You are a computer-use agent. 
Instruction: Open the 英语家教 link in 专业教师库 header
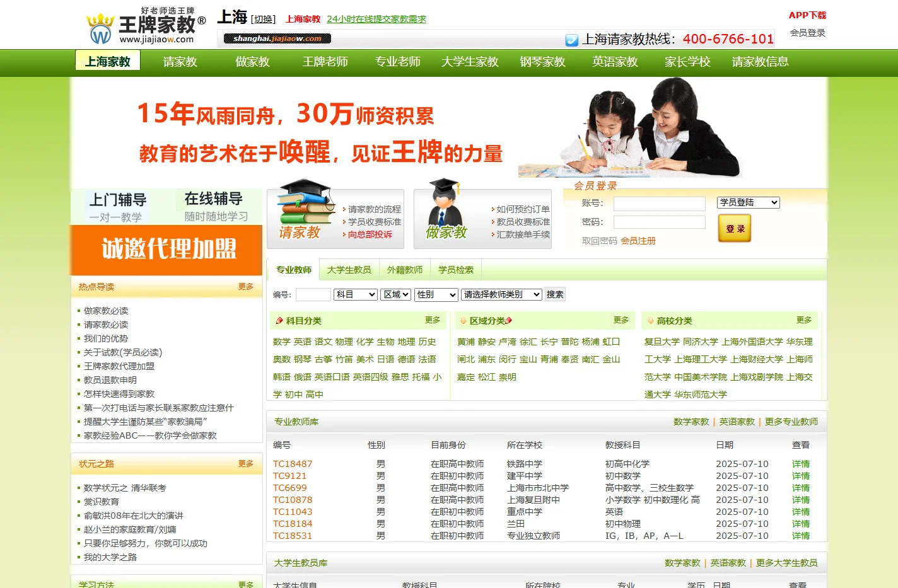(x=737, y=422)
